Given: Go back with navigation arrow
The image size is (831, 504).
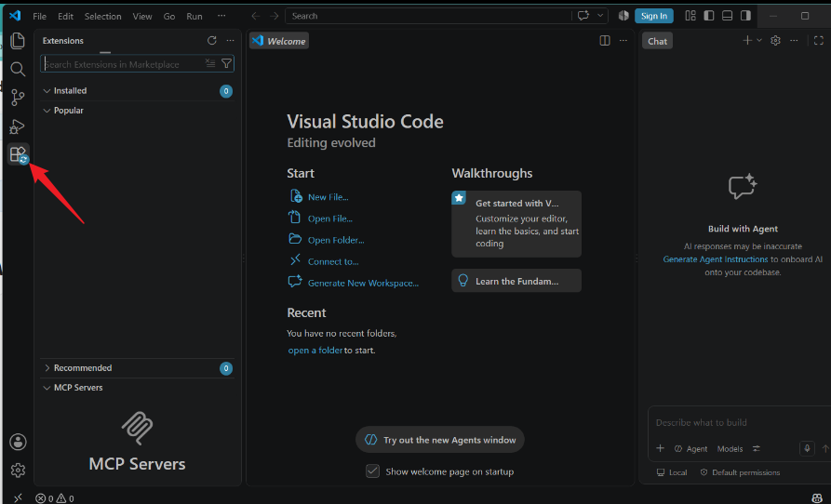Looking at the screenshot, I should [x=256, y=16].
